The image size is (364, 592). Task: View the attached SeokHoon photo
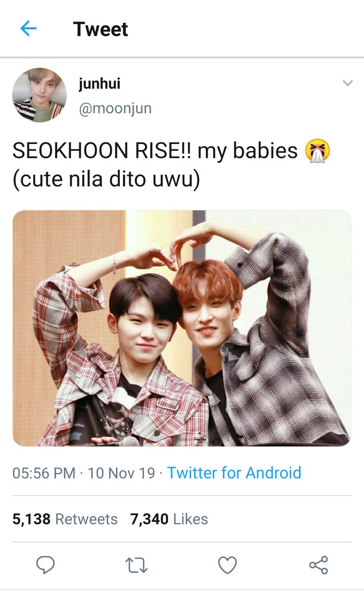[182, 328]
